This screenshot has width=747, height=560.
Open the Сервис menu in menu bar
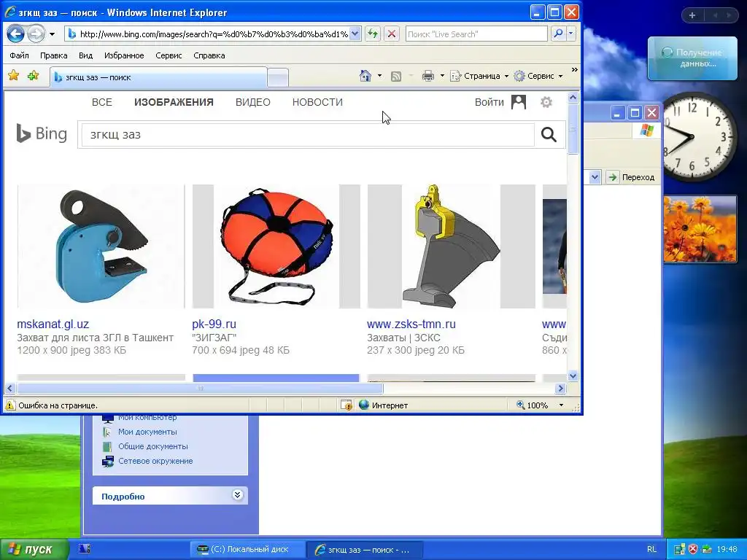169,55
